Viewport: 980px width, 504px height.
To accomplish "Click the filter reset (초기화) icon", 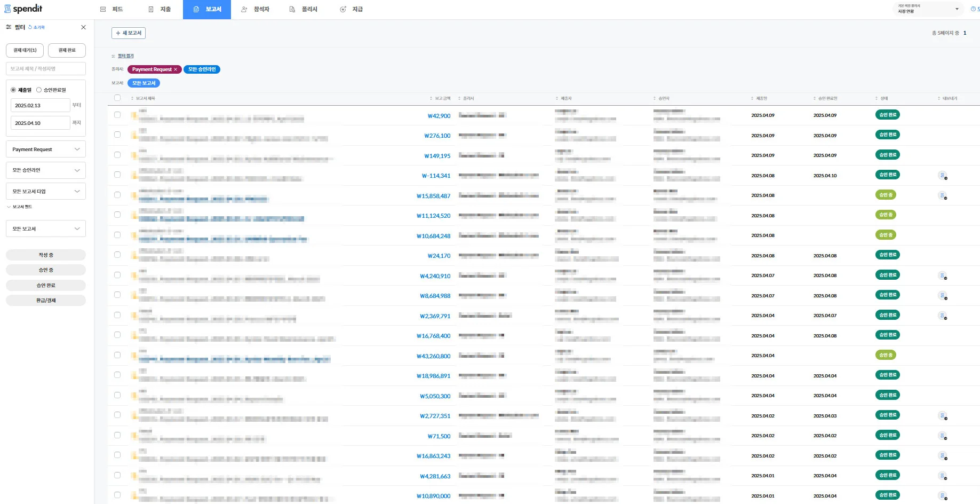I will tap(30, 27).
